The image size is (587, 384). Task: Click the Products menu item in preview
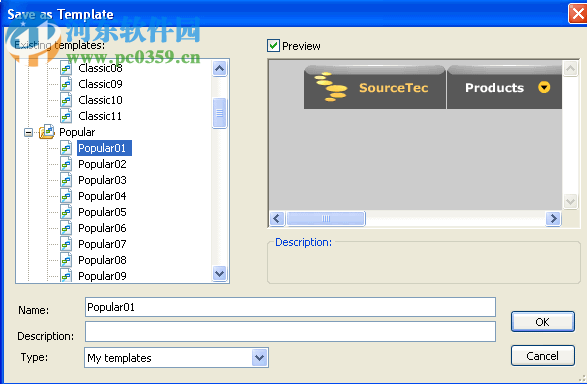505,87
